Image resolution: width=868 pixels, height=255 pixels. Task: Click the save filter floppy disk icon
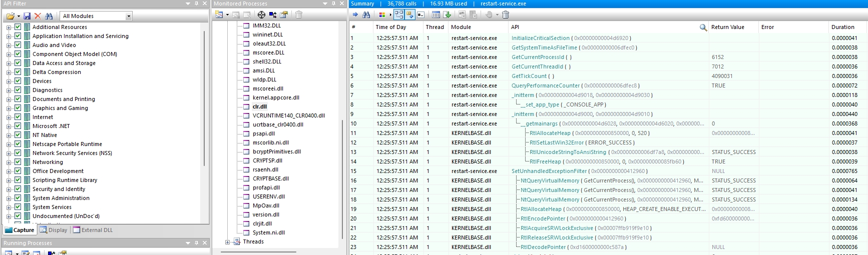click(x=27, y=16)
